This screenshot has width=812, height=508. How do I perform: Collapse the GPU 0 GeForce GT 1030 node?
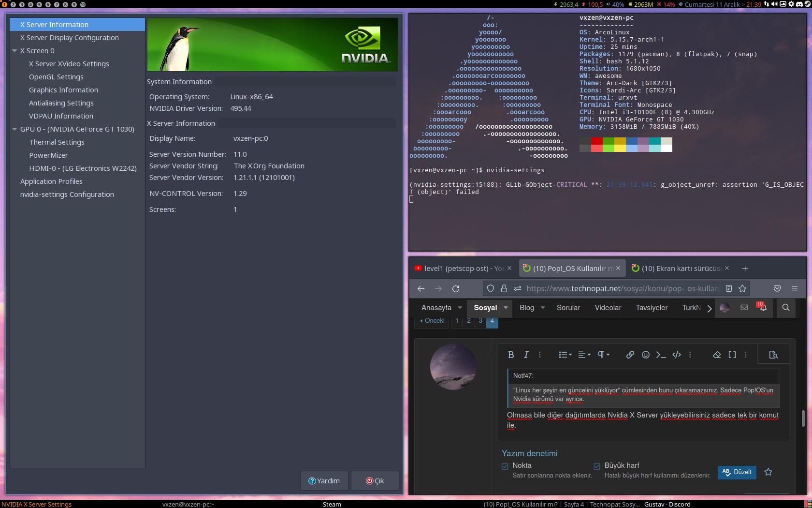pyautogui.click(x=14, y=129)
